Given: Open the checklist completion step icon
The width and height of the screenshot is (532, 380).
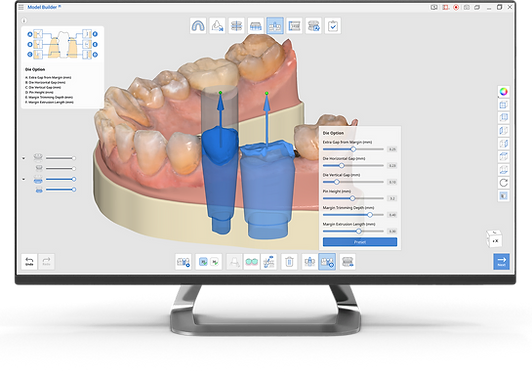Looking at the screenshot, I should coord(333,26).
